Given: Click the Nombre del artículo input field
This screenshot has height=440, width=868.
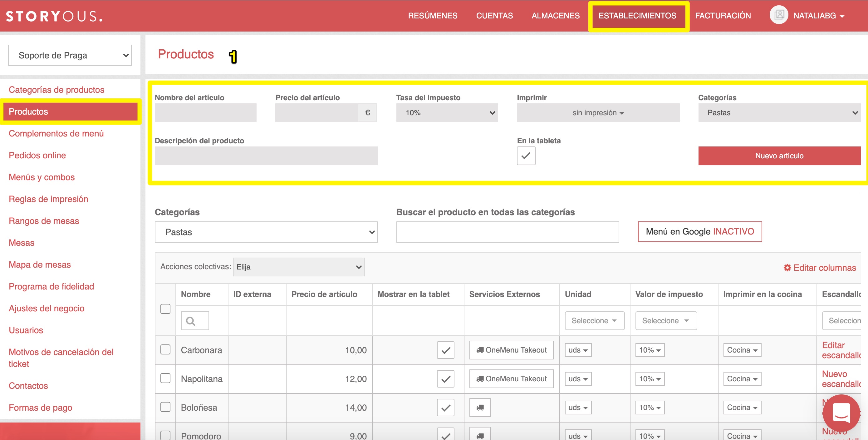Looking at the screenshot, I should pos(206,113).
